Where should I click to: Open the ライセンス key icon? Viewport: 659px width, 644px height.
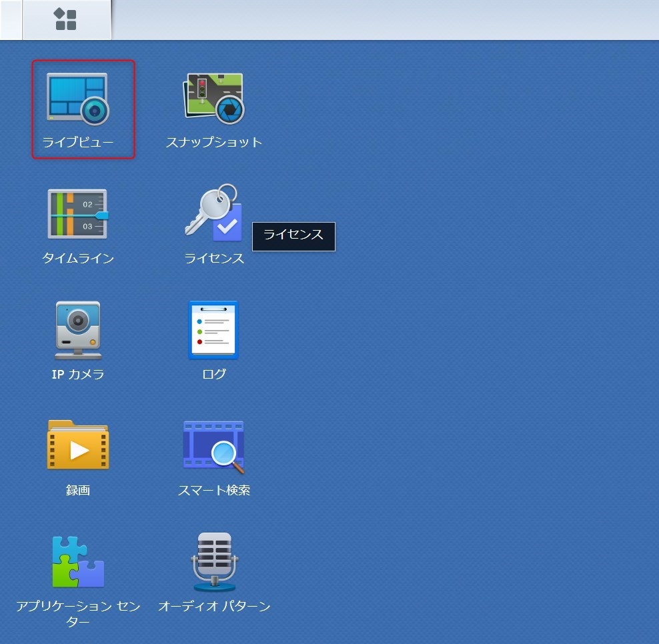213,213
